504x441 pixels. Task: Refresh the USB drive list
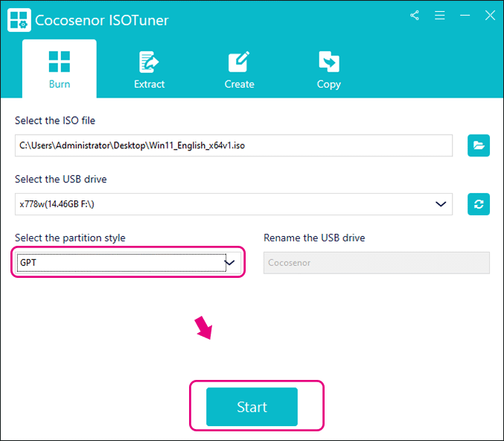coord(478,204)
